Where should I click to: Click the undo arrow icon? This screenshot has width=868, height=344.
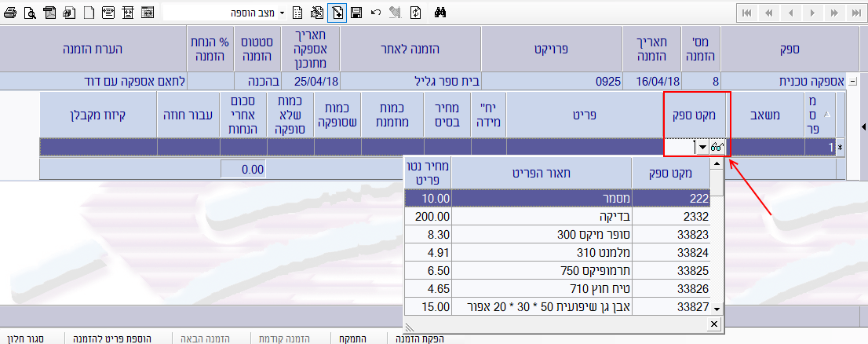pos(376,13)
